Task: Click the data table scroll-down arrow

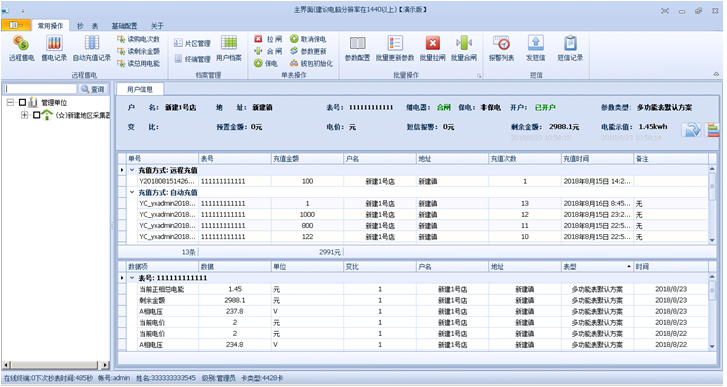Action: tap(713, 346)
